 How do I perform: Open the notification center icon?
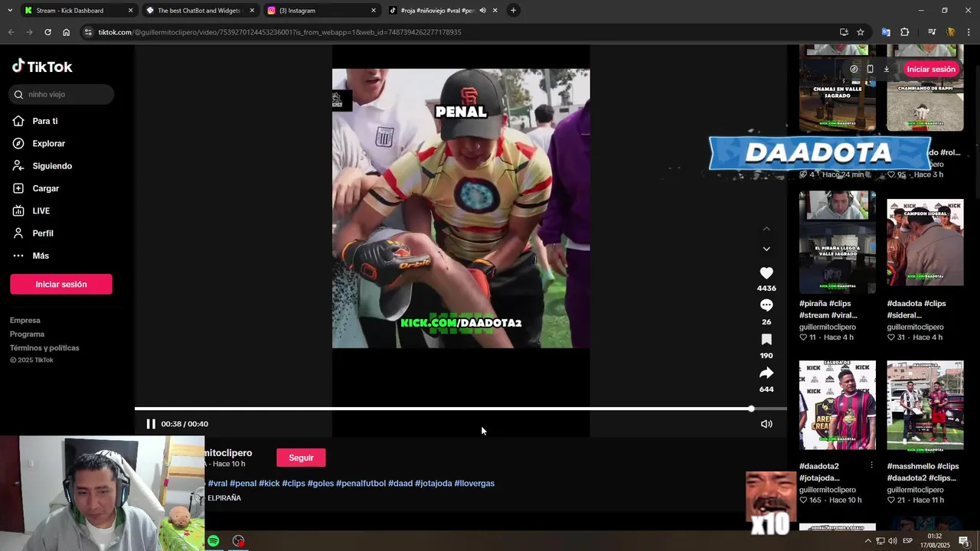click(x=964, y=541)
